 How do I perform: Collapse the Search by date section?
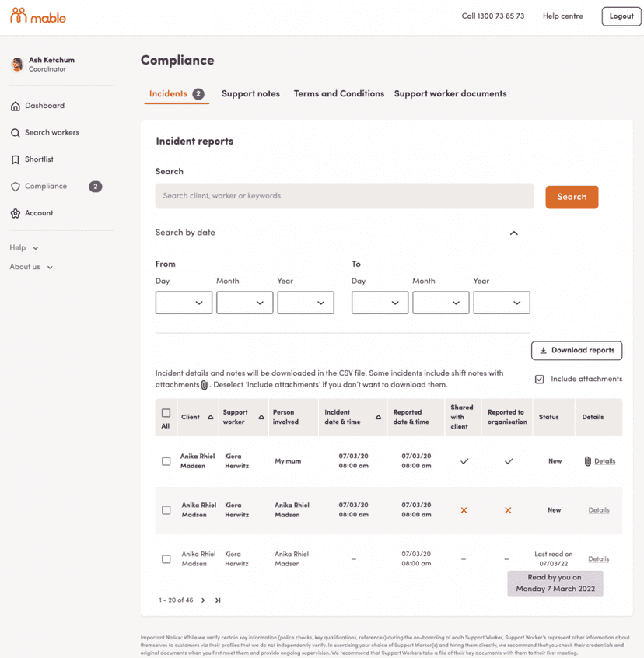tap(514, 233)
